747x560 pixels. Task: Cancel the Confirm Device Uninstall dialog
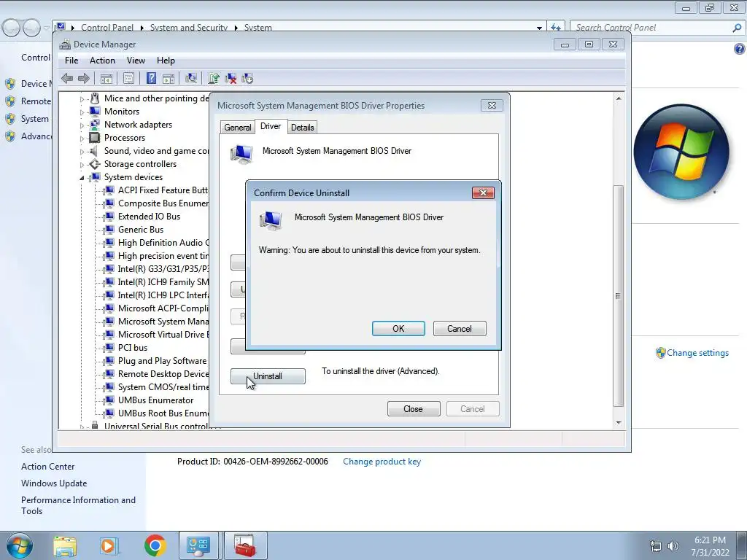(460, 329)
